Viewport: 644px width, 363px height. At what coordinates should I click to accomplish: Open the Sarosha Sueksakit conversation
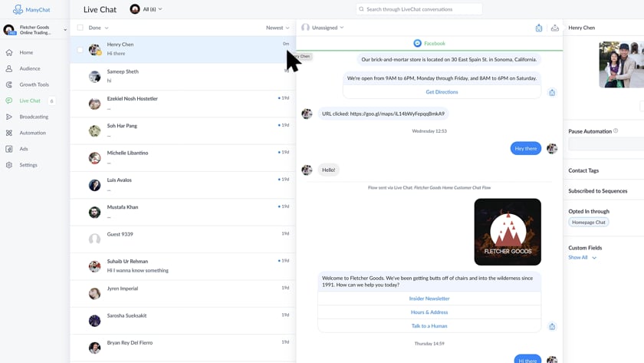(182, 321)
